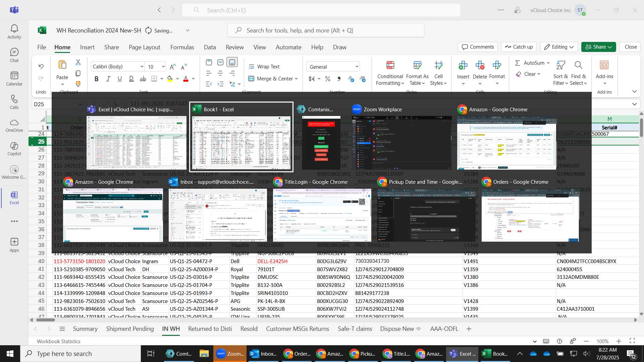This screenshot has height=362, width=644.
Task: Switch to the Insert ribbon tab
Action: coord(87,47)
